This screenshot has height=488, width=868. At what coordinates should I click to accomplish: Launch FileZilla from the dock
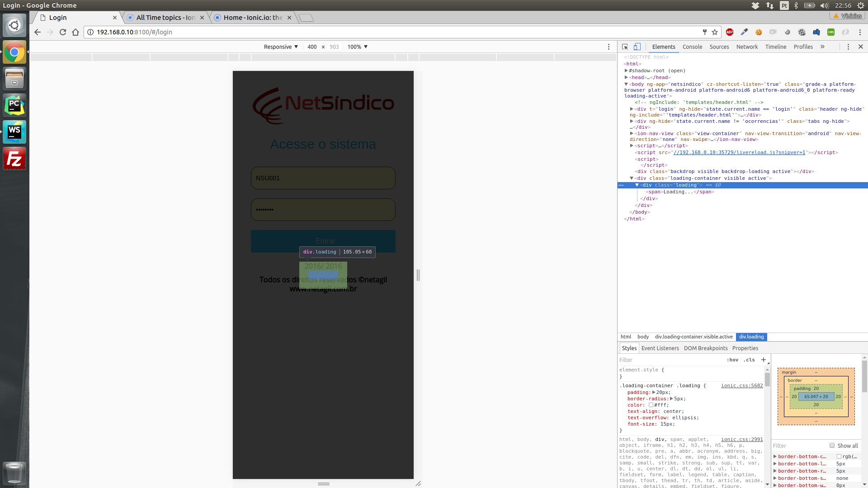click(x=14, y=159)
